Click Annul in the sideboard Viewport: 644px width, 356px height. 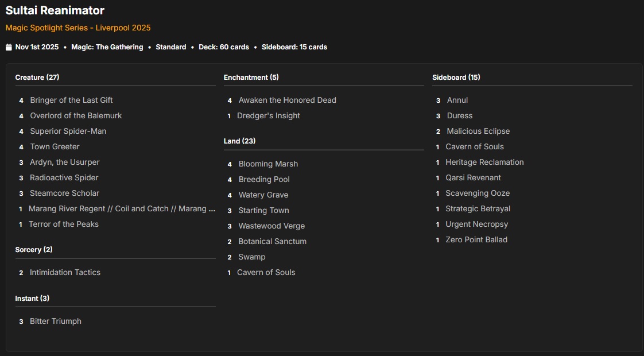[x=457, y=100]
